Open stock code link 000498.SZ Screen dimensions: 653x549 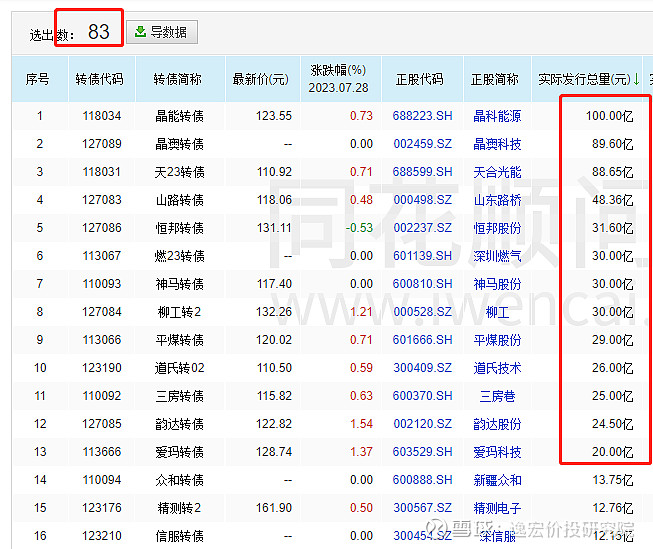pos(422,200)
